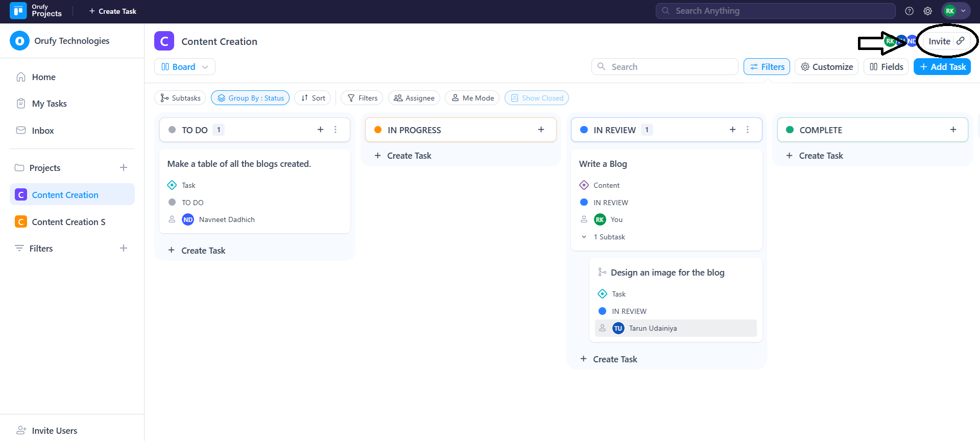Go to My Tasks in sidebar
The image size is (980, 445).
[x=49, y=104]
